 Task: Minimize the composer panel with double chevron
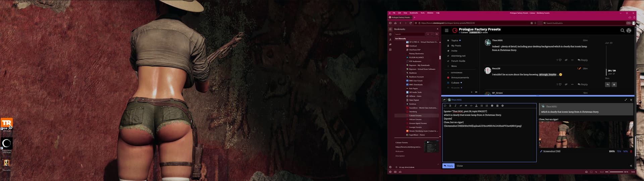tap(631, 100)
